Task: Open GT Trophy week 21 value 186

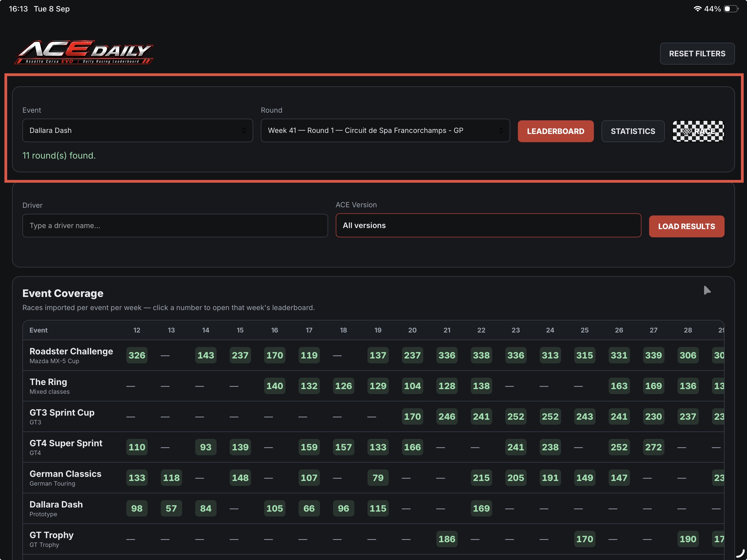Action: click(x=447, y=539)
